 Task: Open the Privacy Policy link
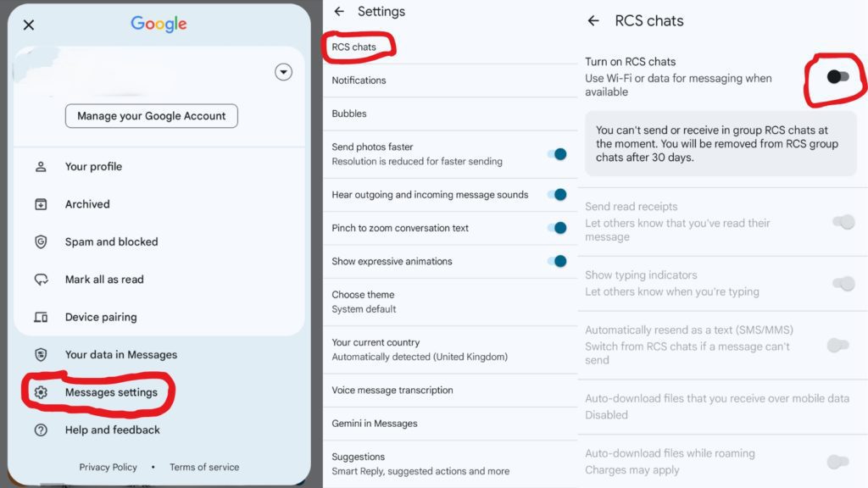(x=108, y=467)
